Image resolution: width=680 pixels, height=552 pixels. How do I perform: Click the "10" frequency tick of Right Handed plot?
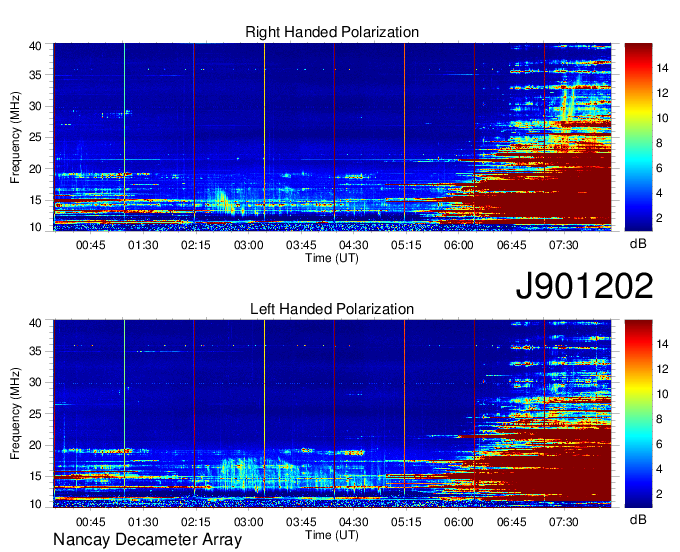pyautogui.click(x=36, y=227)
